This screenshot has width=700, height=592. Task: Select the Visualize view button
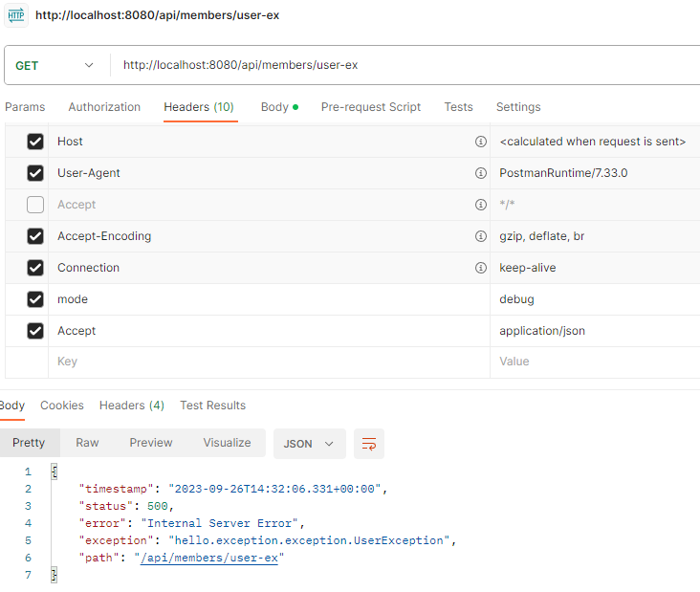tap(227, 443)
